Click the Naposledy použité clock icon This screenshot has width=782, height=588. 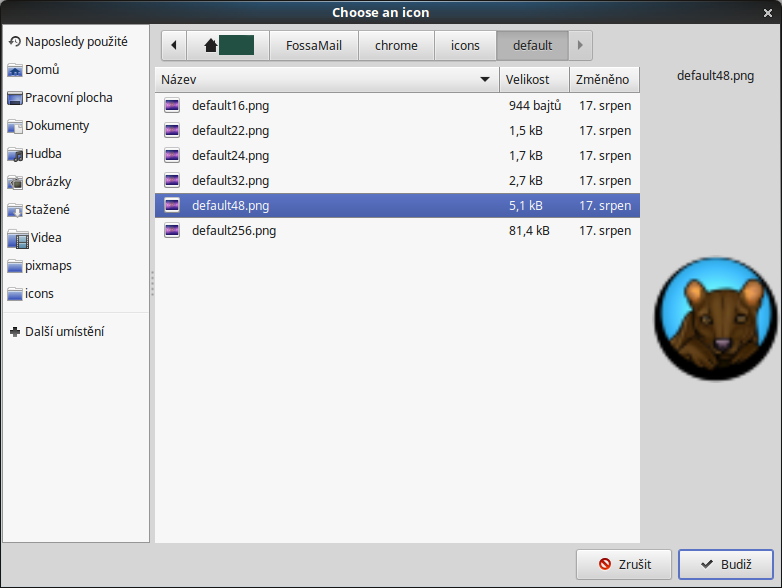point(15,41)
